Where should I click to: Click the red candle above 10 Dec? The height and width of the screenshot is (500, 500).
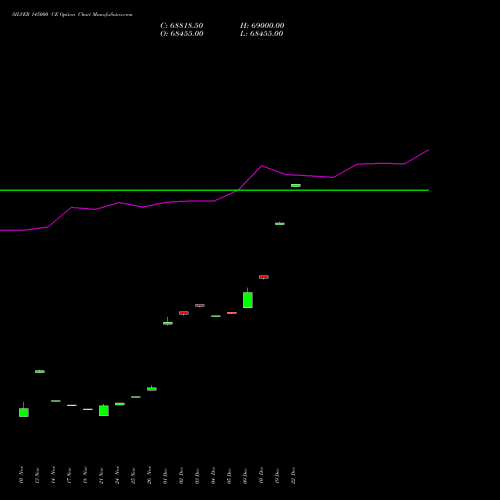[264, 277]
